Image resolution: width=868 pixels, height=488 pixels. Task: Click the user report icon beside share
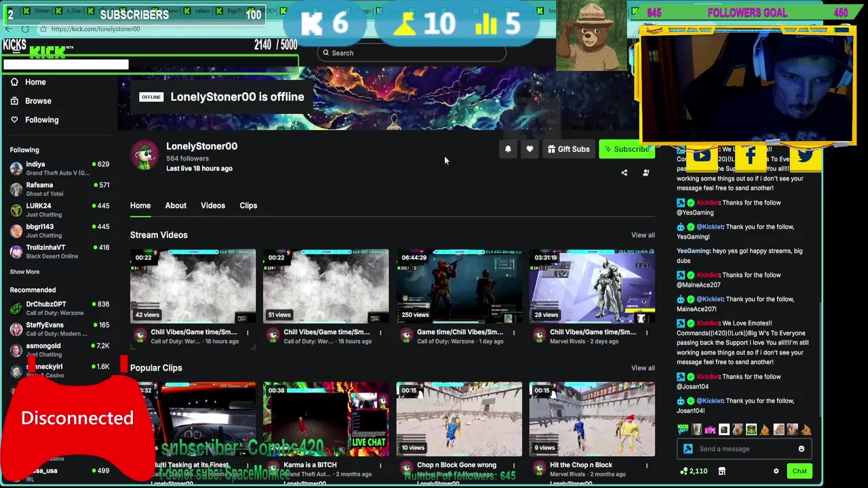point(646,173)
